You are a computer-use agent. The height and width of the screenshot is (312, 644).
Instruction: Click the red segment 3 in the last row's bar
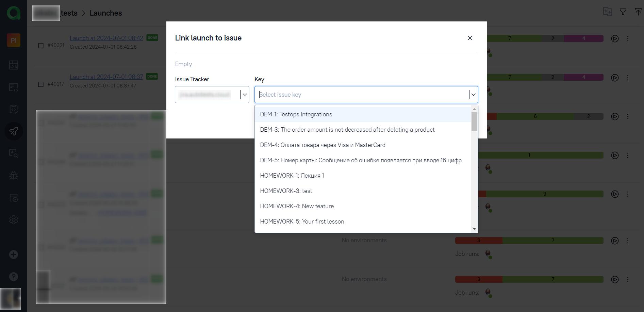pyautogui.click(x=479, y=279)
